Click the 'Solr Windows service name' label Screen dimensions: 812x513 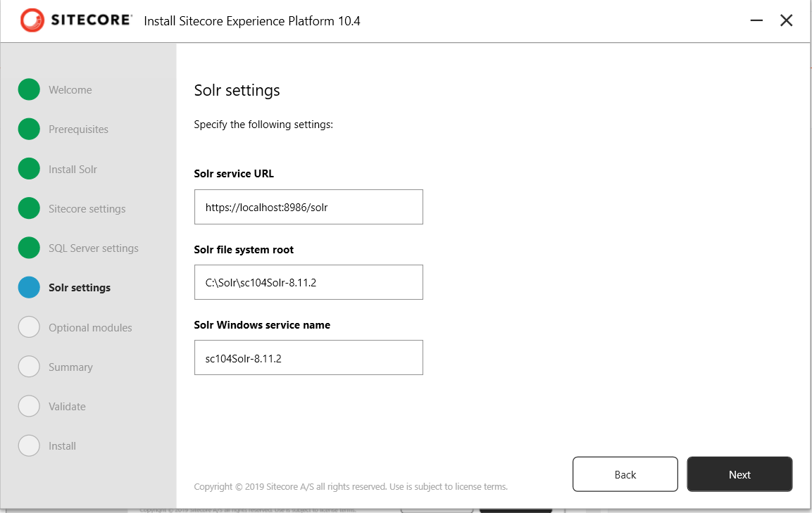pos(262,325)
